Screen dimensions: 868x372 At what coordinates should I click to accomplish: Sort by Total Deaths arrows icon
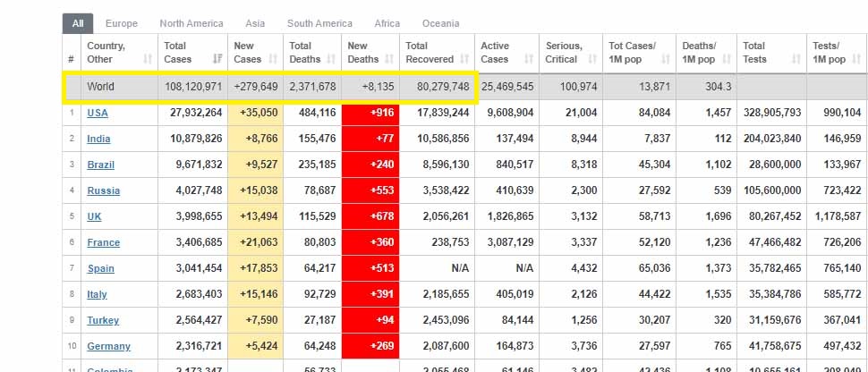click(331, 59)
